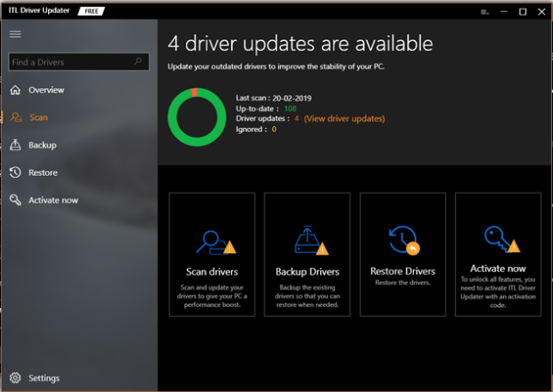
Task: Click the Settings gear icon
Action: pos(15,377)
